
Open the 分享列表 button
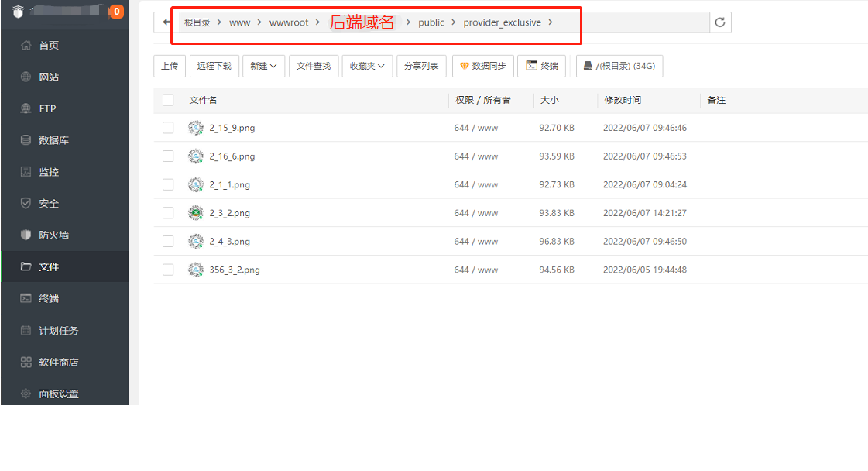pos(421,66)
